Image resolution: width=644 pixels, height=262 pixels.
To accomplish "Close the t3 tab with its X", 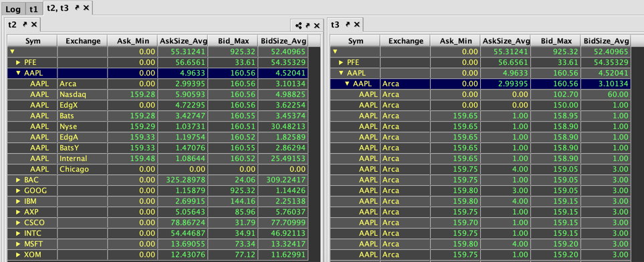I will coord(356,25).
